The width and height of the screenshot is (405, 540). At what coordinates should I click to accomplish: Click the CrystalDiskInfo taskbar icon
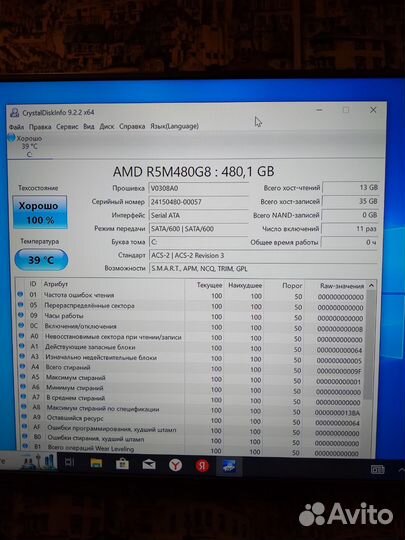pyautogui.click(x=229, y=466)
